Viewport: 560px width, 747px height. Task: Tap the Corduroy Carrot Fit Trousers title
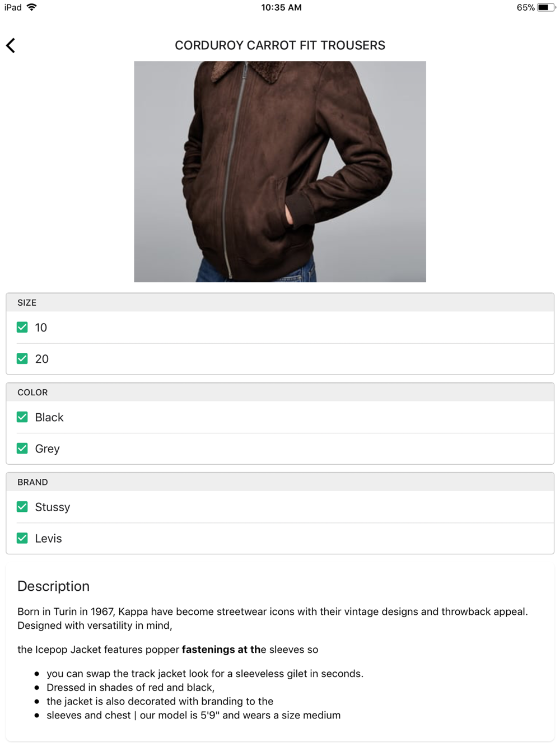(280, 45)
